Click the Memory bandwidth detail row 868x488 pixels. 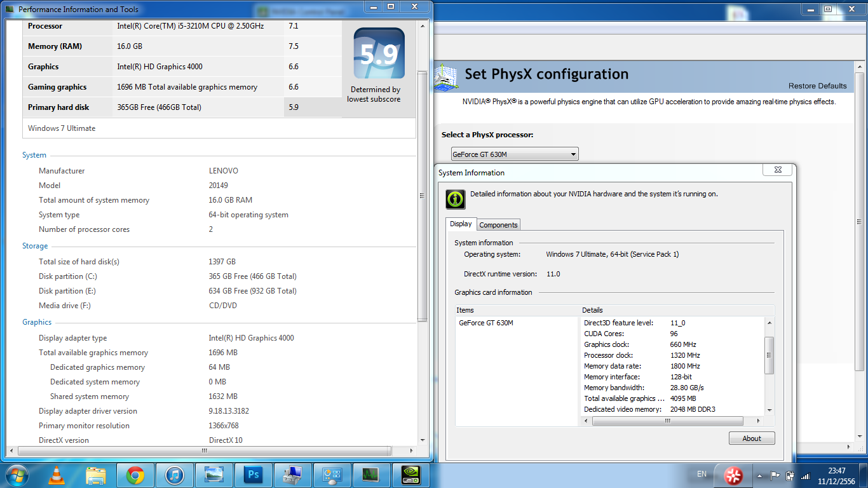pos(672,388)
